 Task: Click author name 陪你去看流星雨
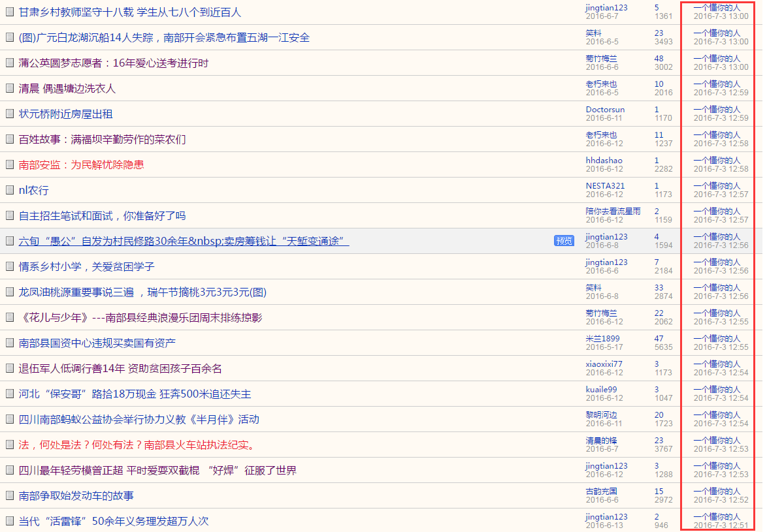[613, 211]
